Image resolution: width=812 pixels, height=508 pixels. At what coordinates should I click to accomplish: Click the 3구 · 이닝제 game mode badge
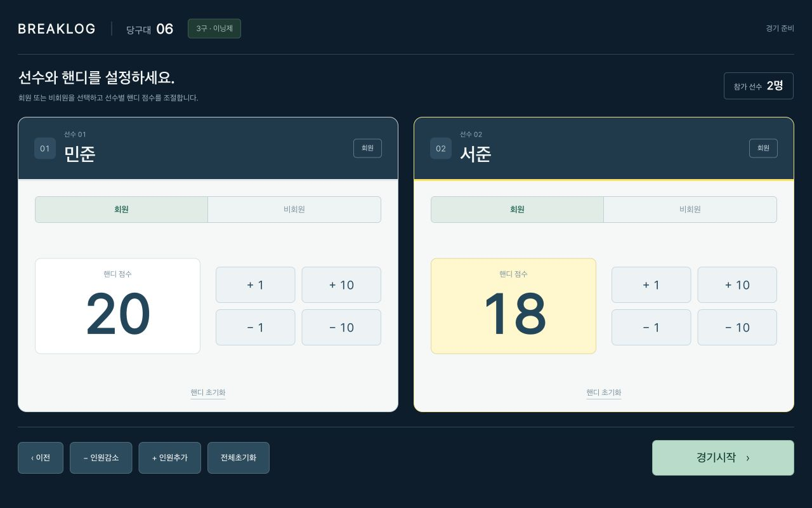(x=214, y=29)
